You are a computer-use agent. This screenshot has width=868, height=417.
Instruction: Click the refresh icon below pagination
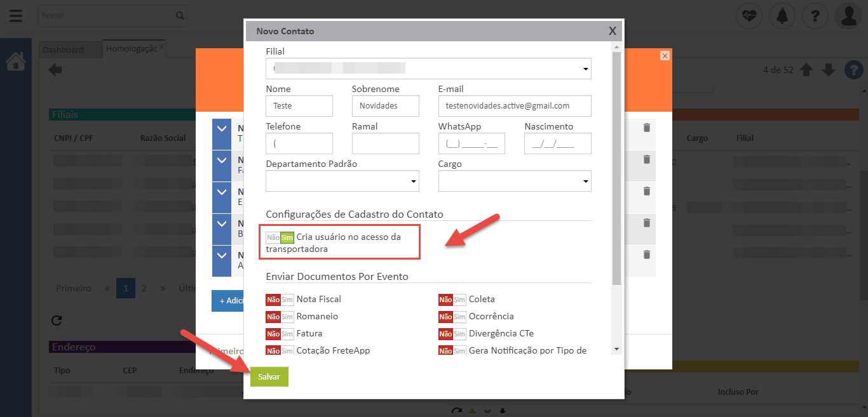click(56, 320)
